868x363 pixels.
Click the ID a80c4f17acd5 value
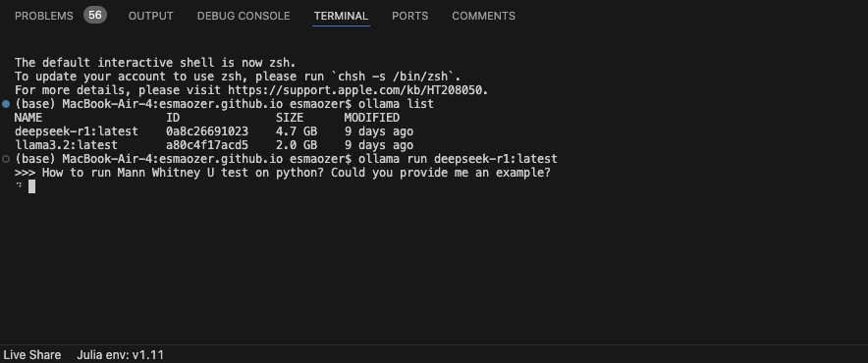coord(207,145)
